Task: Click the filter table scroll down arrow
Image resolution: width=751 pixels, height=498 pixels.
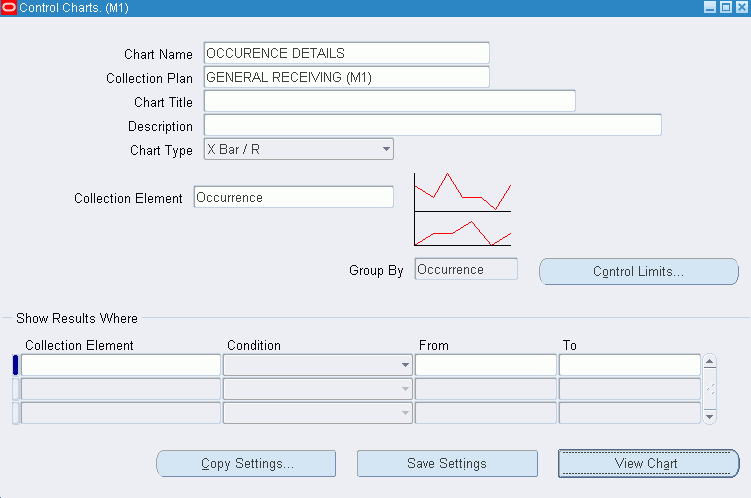Action: click(x=709, y=417)
